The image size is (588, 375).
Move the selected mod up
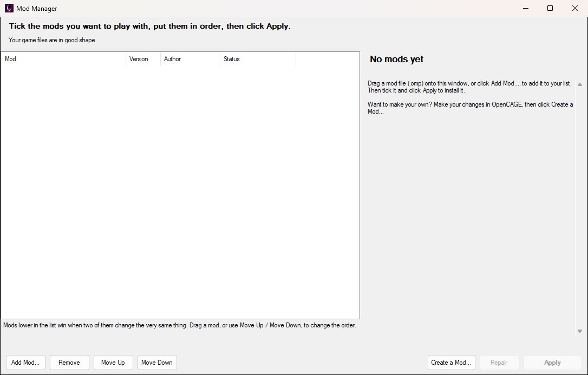(113, 362)
